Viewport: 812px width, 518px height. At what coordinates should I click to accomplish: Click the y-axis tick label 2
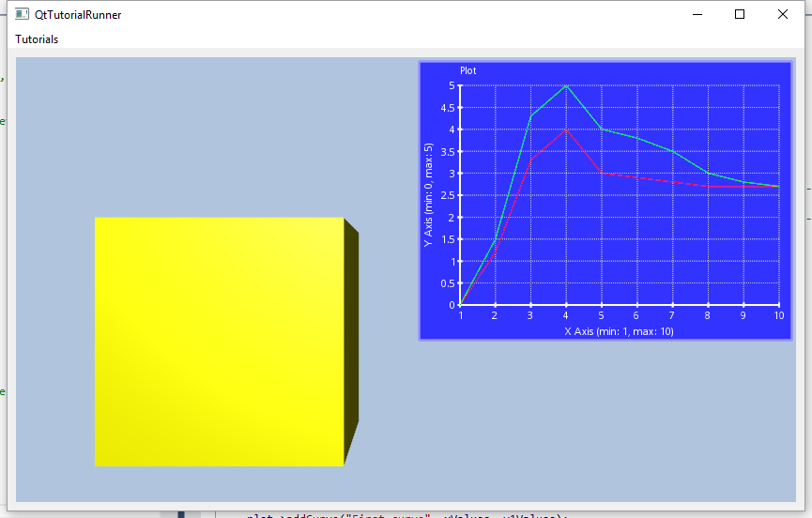coord(452,218)
